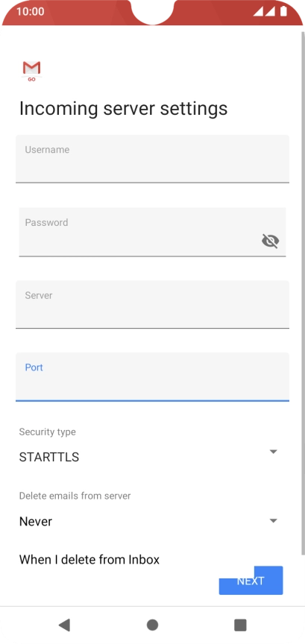The image size is (305, 644).
Task: Focus the Password input field
Action: (152, 232)
